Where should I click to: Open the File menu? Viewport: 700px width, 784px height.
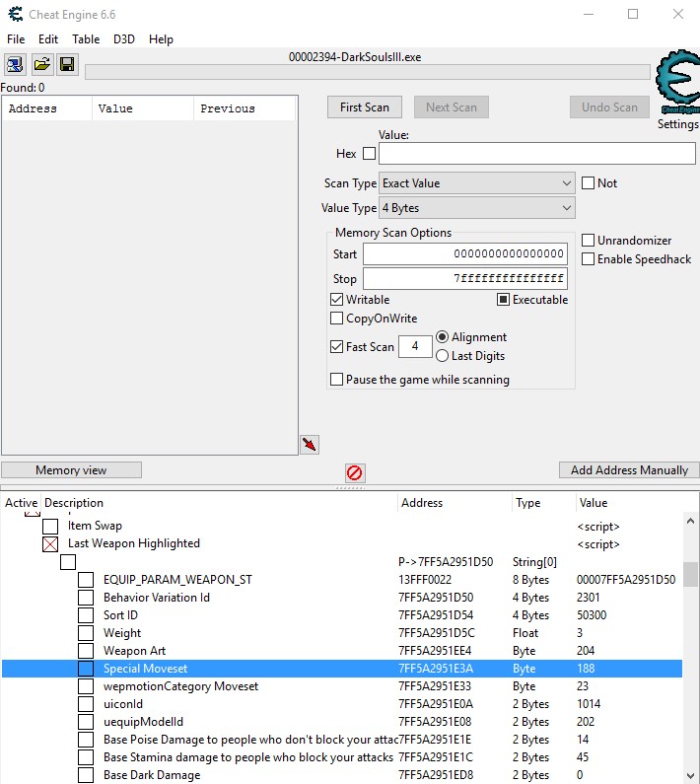click(16, 39)
